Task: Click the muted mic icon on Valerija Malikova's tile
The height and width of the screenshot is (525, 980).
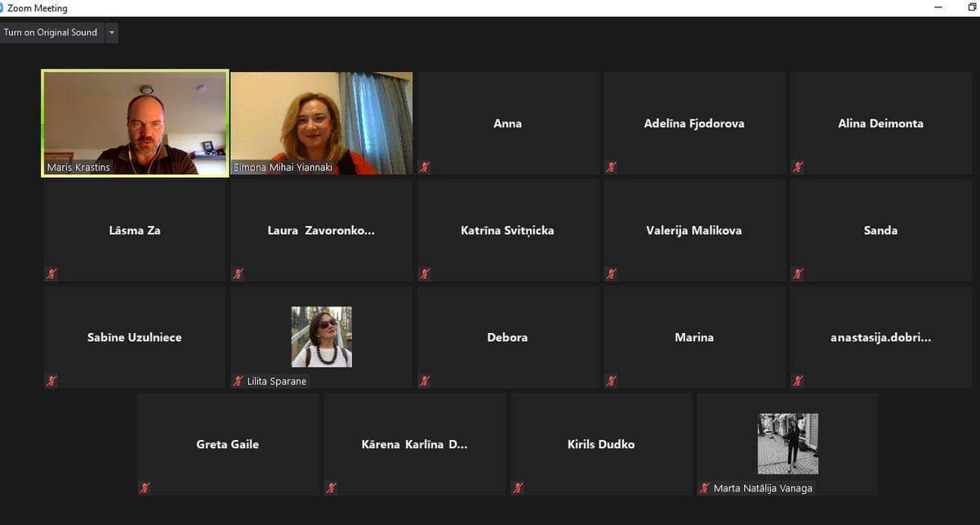Action: [611, 274]
